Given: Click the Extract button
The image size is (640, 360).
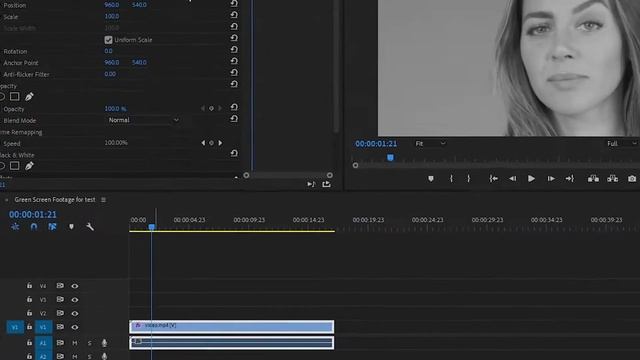Looking at the screenshot, I should click(612, 178).
